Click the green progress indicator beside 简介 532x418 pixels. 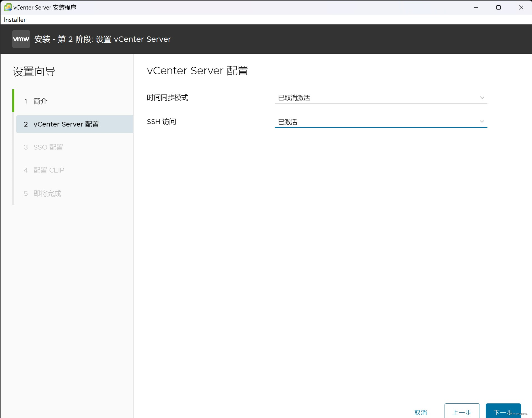(13, 101)
